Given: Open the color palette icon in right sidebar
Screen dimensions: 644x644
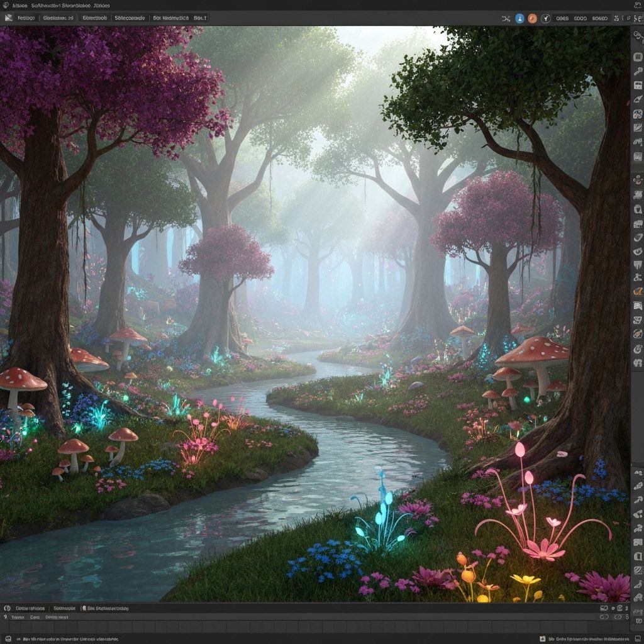Looking at the screenshot, I should tap(638, 114).
